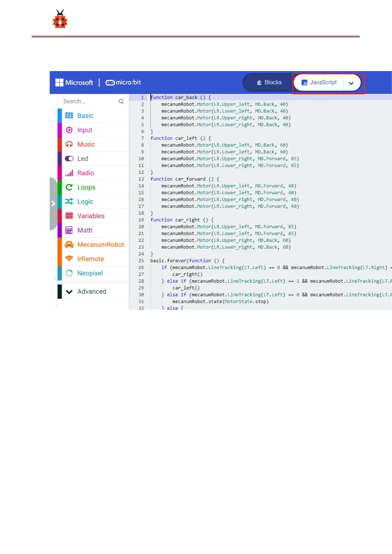Image resolution: width=392 pixels, height=554 pixels.
Task: Open the Neopixel toolbox category
Action: click(93, 273)
